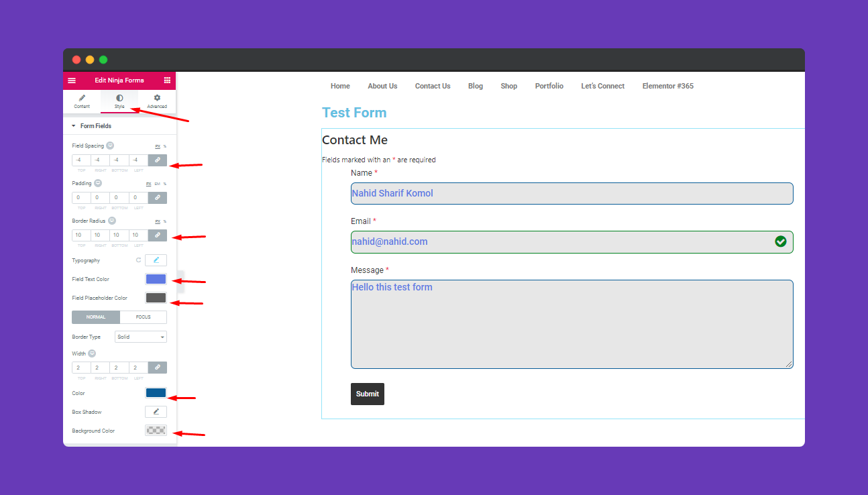
Task: Go to the Home page link
Action: (340, 86)
